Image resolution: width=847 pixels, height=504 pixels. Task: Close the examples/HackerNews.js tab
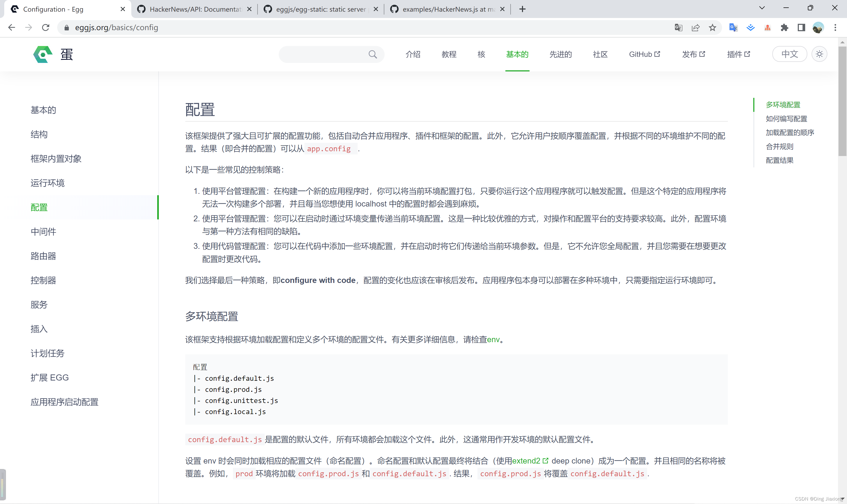tap(502, 9)
